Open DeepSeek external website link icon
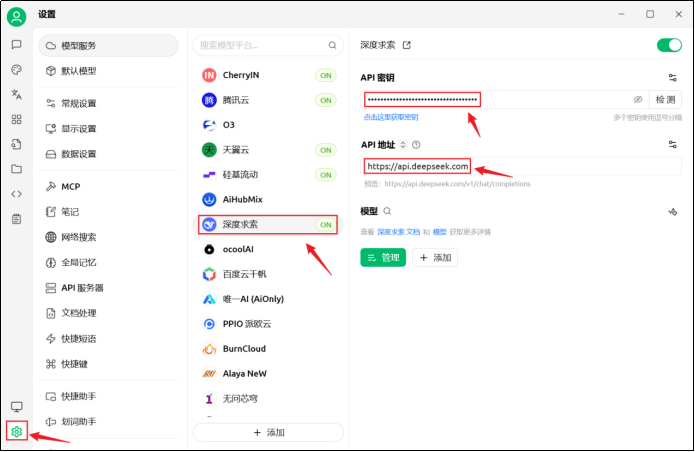Screen dimensions: 695x452 click(x=406, y=45)
